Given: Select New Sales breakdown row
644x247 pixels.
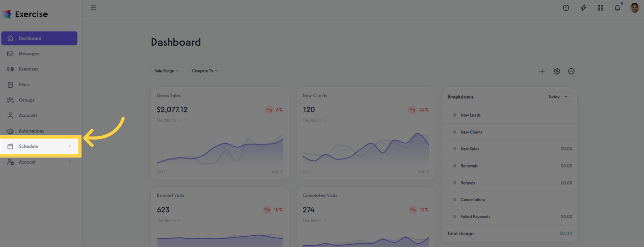Looking at the screenshot, I should click(x=509, y=149).
